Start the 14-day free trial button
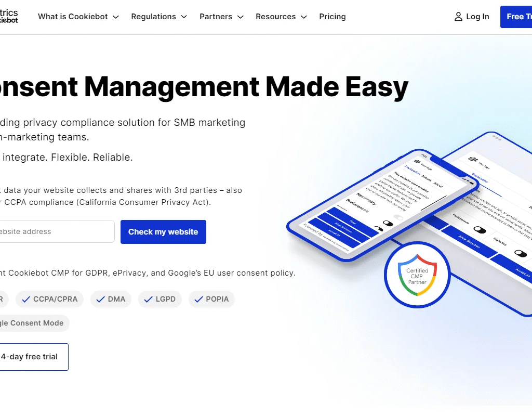Image resolution: width=532 pixels, height=416 pixels. click(x=31, y=357)
